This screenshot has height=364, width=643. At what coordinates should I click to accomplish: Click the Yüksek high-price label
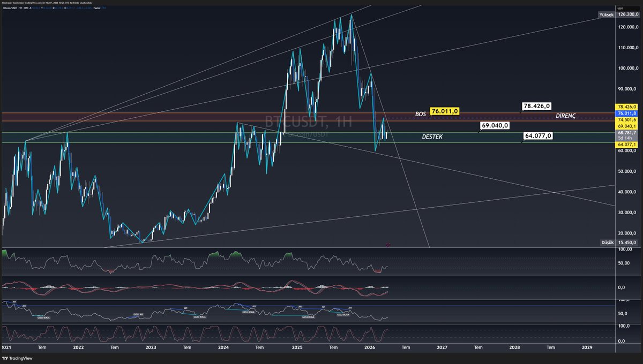(606, 14)
